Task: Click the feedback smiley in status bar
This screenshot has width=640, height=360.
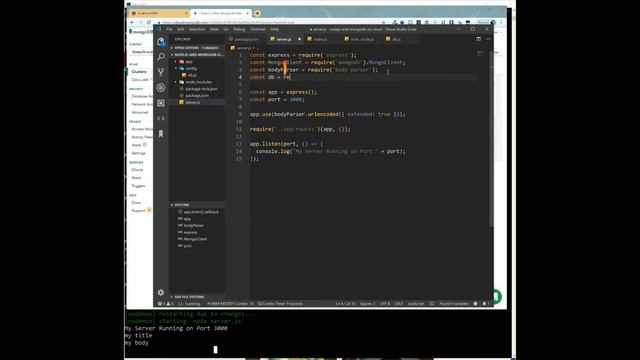Action: pyautogui.click(x=476, y=304)
